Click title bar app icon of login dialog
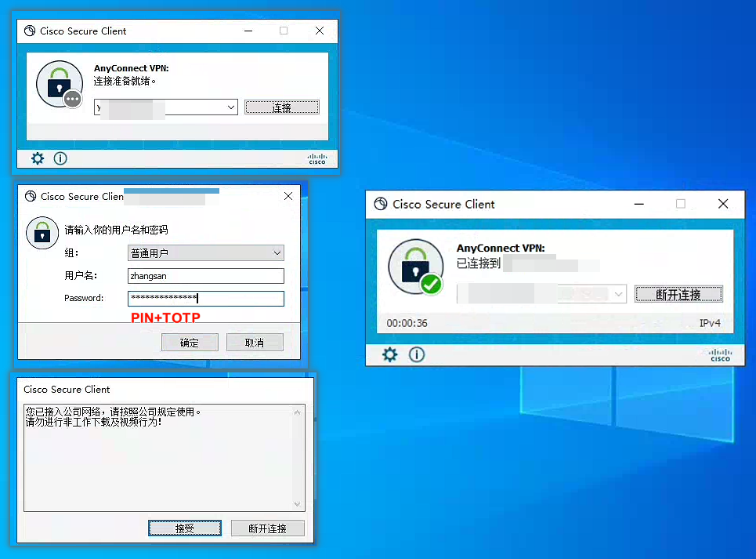Screen dimensions: 756x559 point(31,196)
